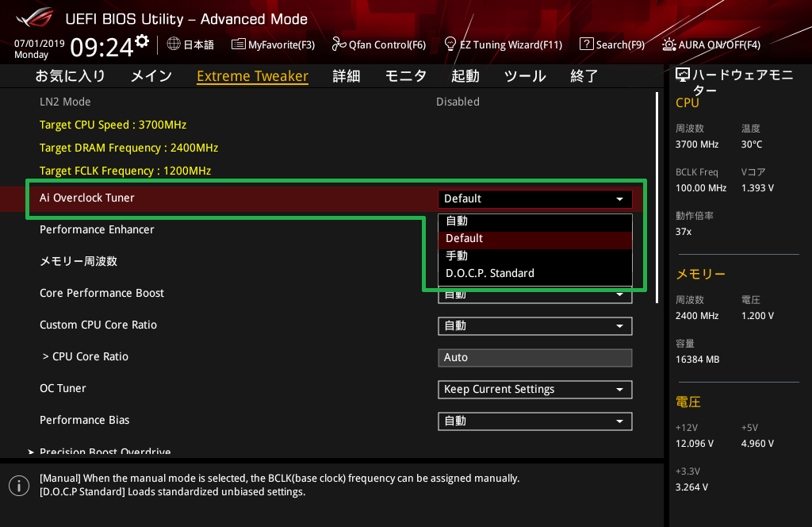Open Ai Overclock Tuner dropdown

tap(535, 199)
